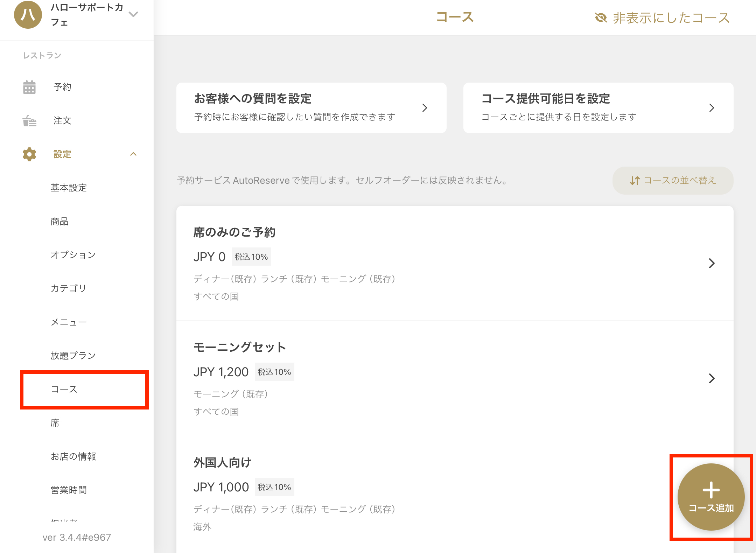Go to 基本設定 in sidebar

(69, 188)
